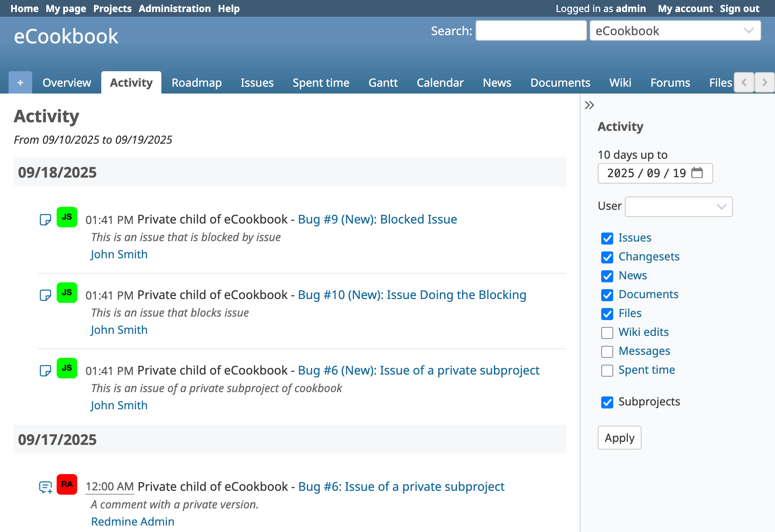This screenshot has height=532, width=775.
Task: Open the calendar date picker icon
Action: [697, 173]
